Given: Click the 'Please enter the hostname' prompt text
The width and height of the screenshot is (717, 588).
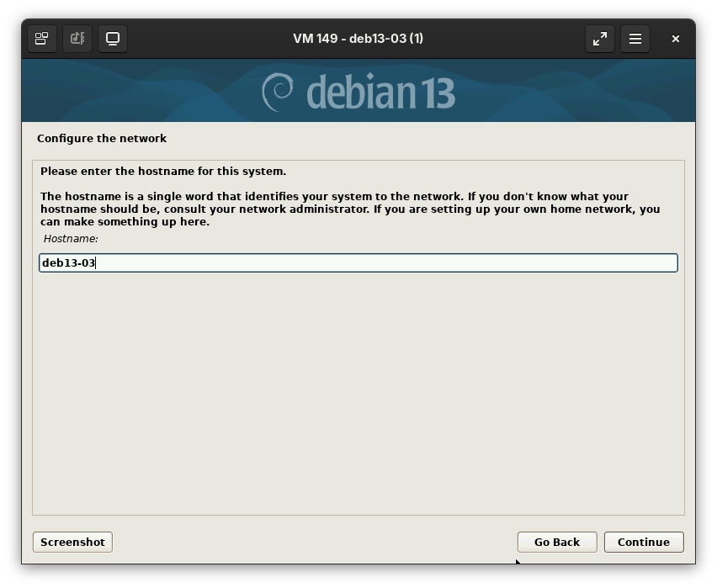Looking at the screenshot, I should point(163,171).
